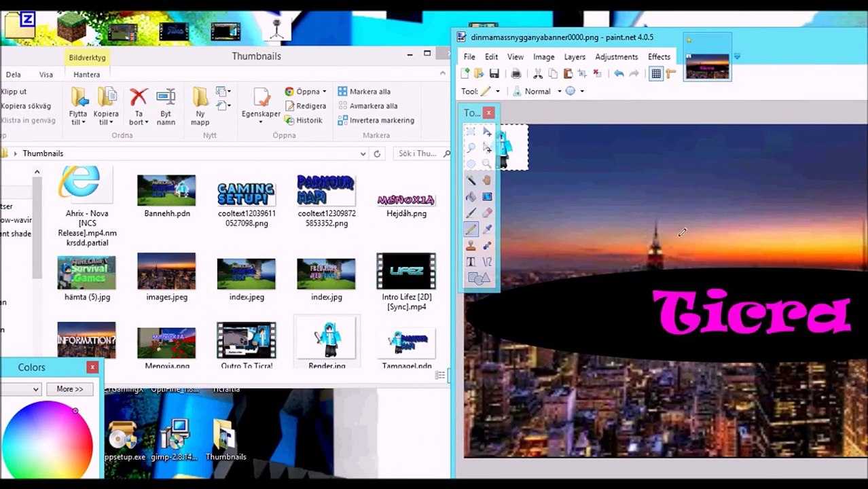Open the Edit menu in paint.net
This screenshot has width=868, height=489.
coord(491,57)
